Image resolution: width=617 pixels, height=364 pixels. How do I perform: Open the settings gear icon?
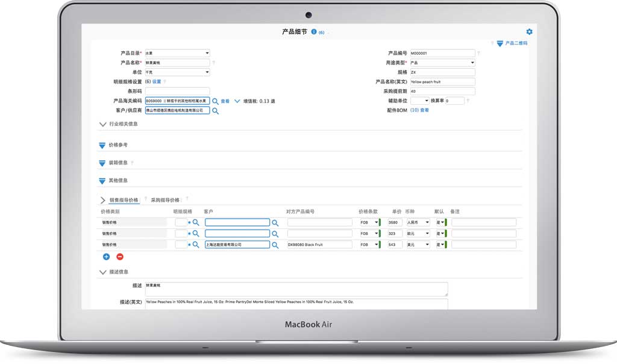point(529,32)
